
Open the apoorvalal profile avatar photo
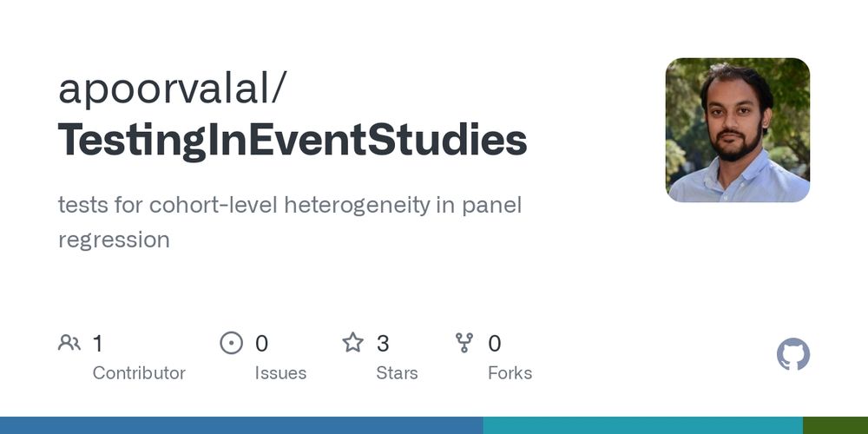click(x=737, y=129)
